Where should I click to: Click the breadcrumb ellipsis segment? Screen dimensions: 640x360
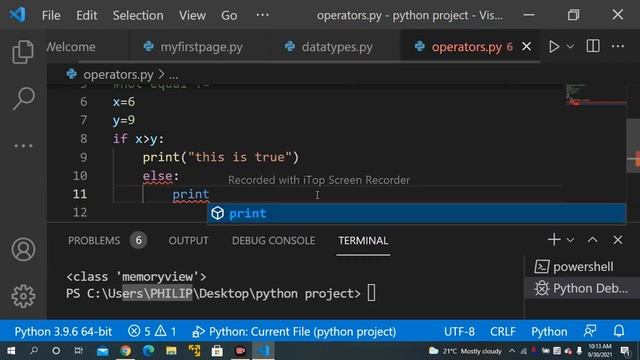(173, 75)
